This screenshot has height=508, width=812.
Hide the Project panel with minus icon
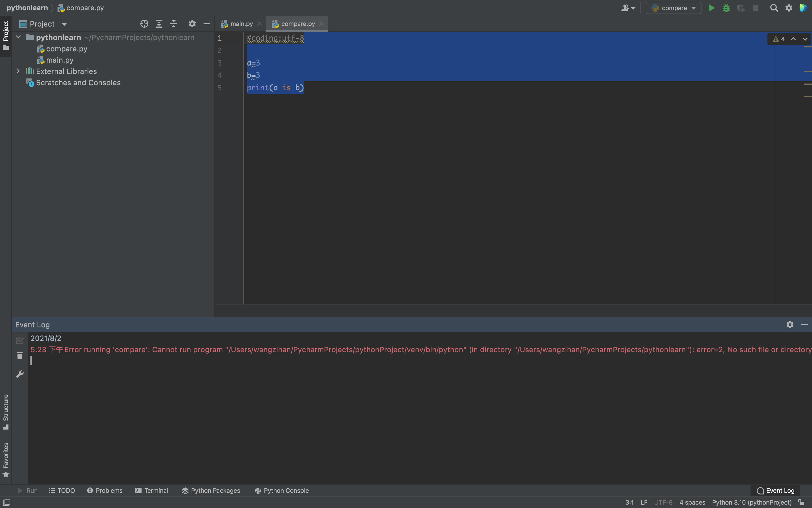[207, 24]
